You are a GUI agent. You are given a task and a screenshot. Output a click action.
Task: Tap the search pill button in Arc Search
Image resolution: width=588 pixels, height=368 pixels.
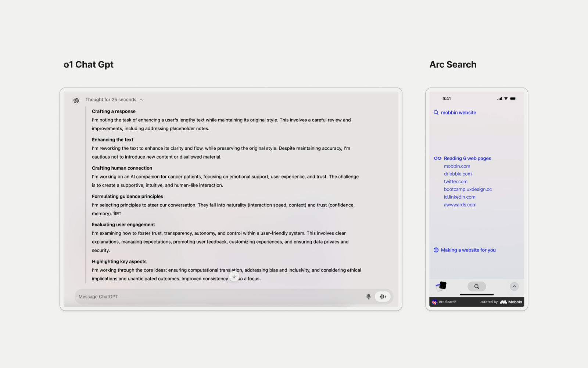pyautogui.click(x=477, y=286)
